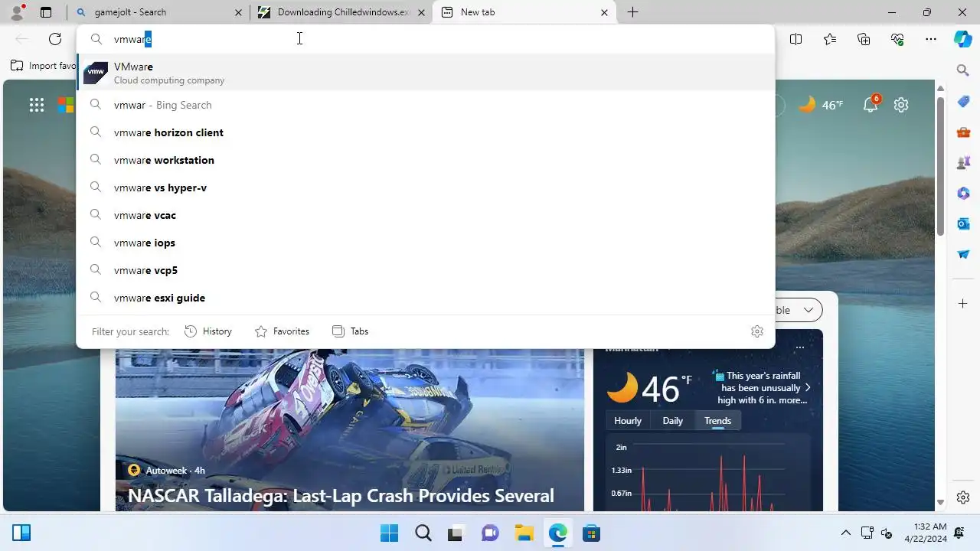
Task: Open the sidebar Outlook icon
Action: (963, 224)
